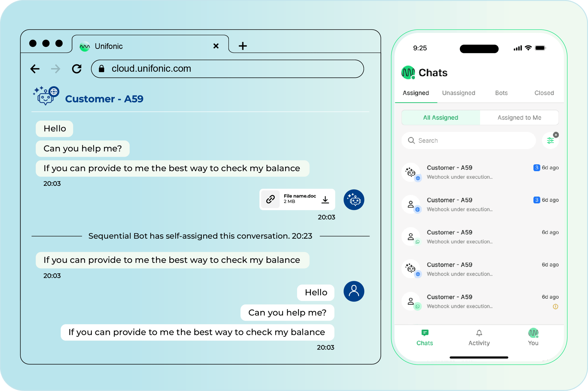Click the Search field in Chats

pyautogui.click(x=469, y=141)
